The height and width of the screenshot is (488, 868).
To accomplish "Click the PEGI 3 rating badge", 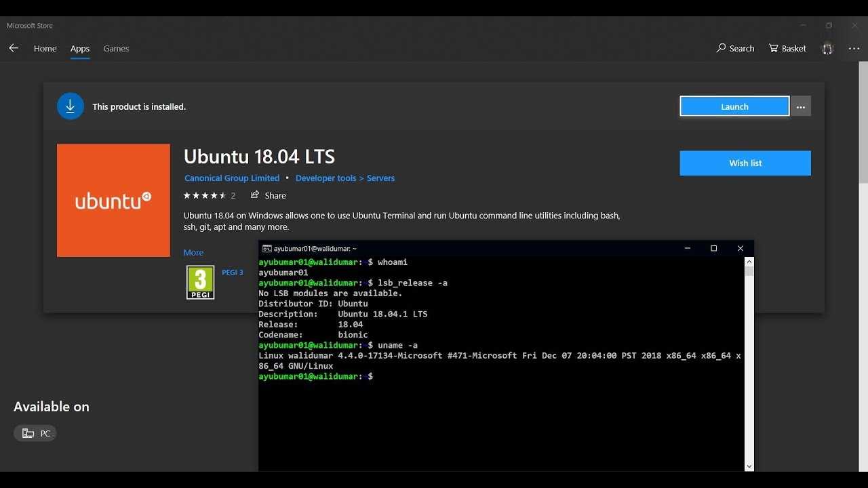I will tap(201, 283).
